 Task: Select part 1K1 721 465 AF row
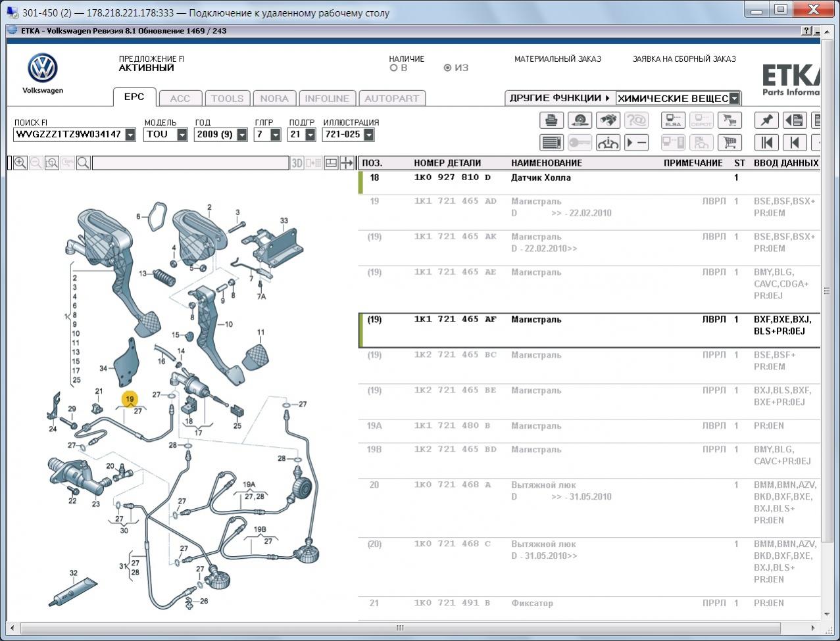coord(589,331)
